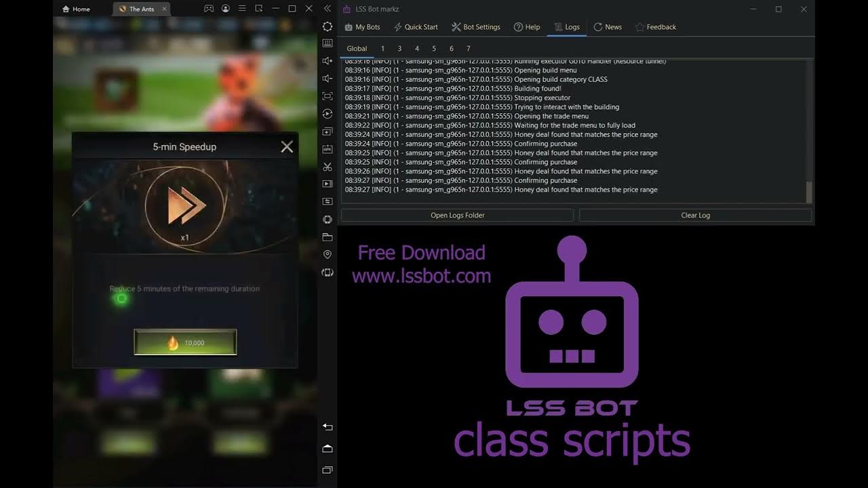Click the volume down icon
The image size is (868, 488).
point(328,79)
